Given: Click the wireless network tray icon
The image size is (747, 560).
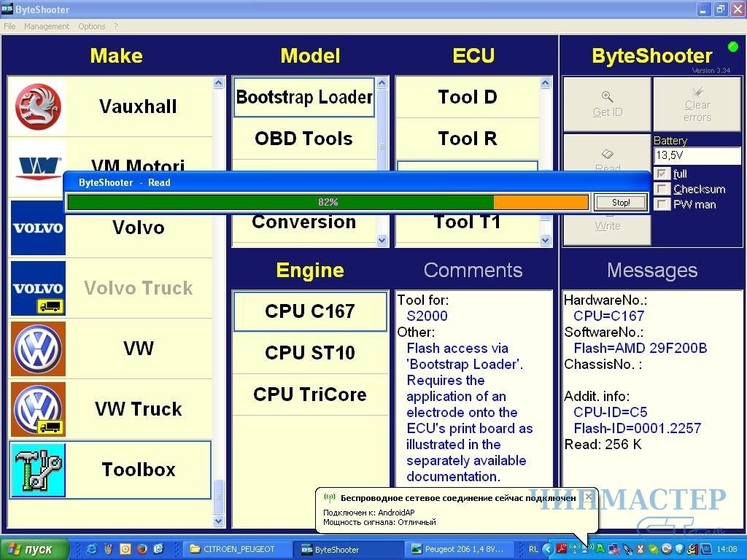Looking at the screenshot, I should coord(575,549).
